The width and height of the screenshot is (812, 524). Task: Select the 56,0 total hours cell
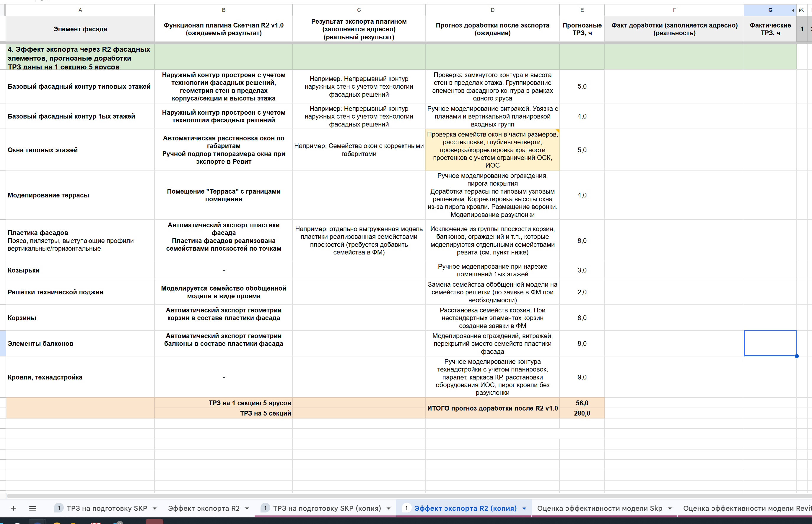click(x=582, y=403)
